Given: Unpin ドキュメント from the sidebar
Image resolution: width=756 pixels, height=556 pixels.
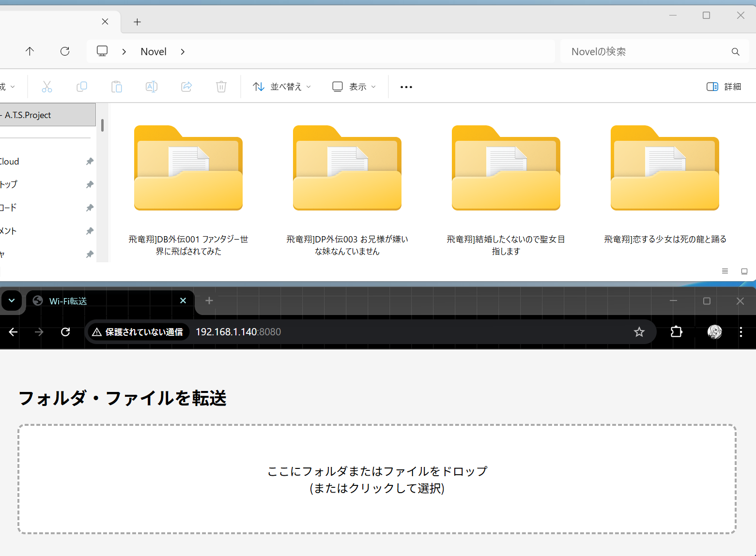Looking at the screenshot, I should [x=89, y=231].
